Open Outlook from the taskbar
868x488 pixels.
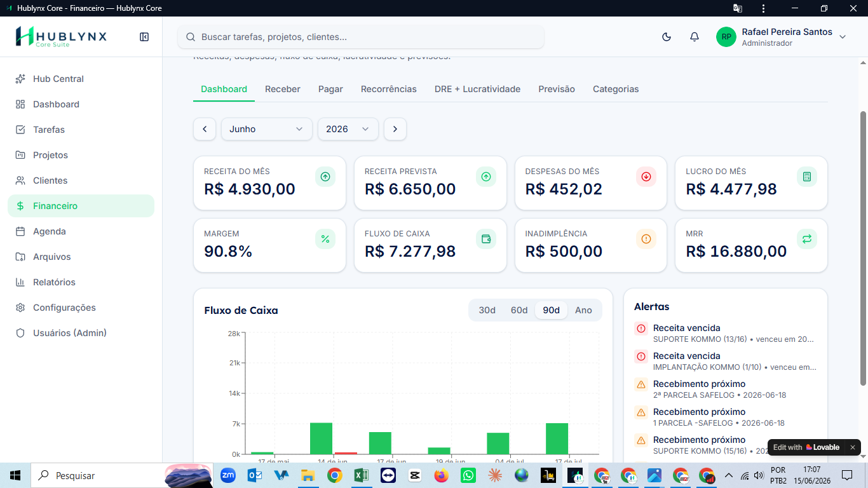[x=255, y=475]
